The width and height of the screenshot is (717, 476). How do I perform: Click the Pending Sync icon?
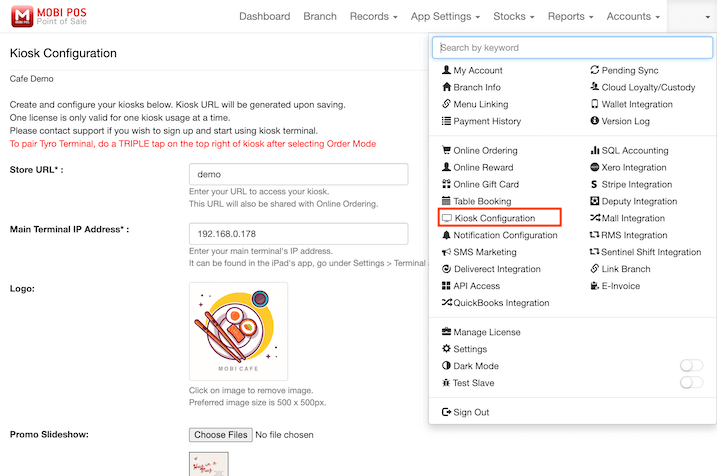(x=594, y=71)
